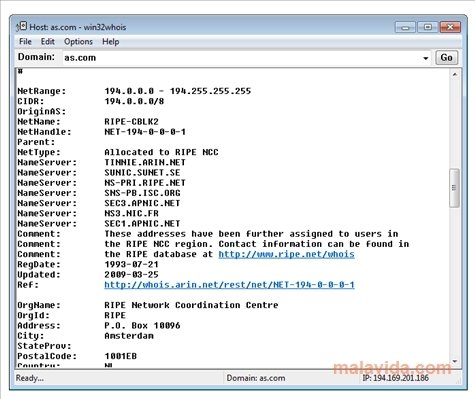This screenshot has height=399, width=475.
Task: Click the NetName value RIPE-CBLK2
Action: coord(131,122)
